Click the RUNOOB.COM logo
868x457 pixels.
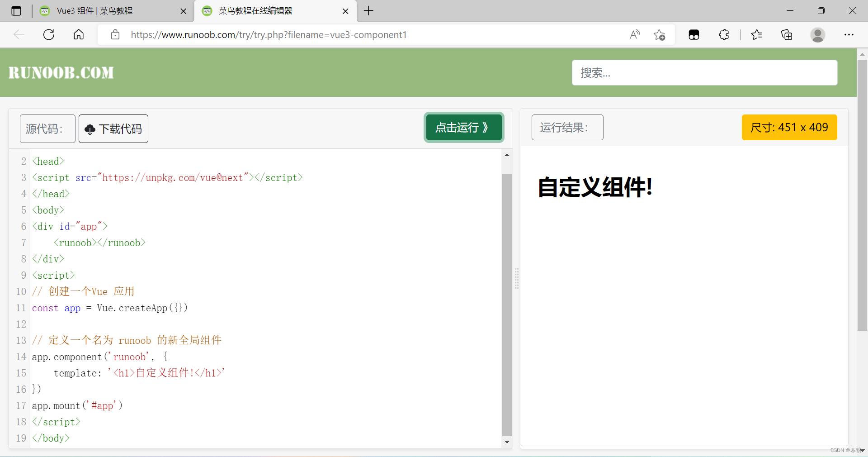(x=61, y=72)
